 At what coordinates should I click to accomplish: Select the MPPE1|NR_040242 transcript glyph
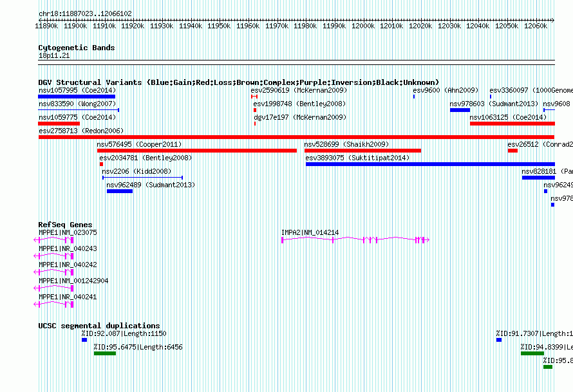tap(53, 272)
